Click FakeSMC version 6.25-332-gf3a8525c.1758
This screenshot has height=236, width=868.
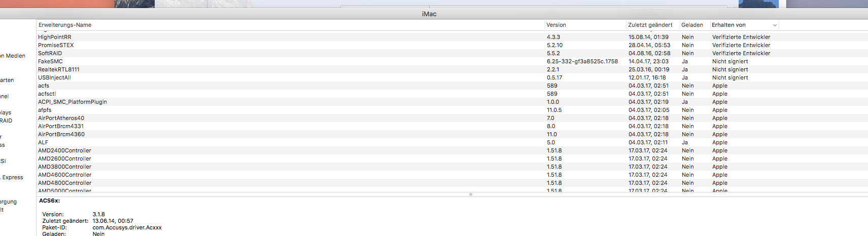pyautogui.click(x=582, y=61)
